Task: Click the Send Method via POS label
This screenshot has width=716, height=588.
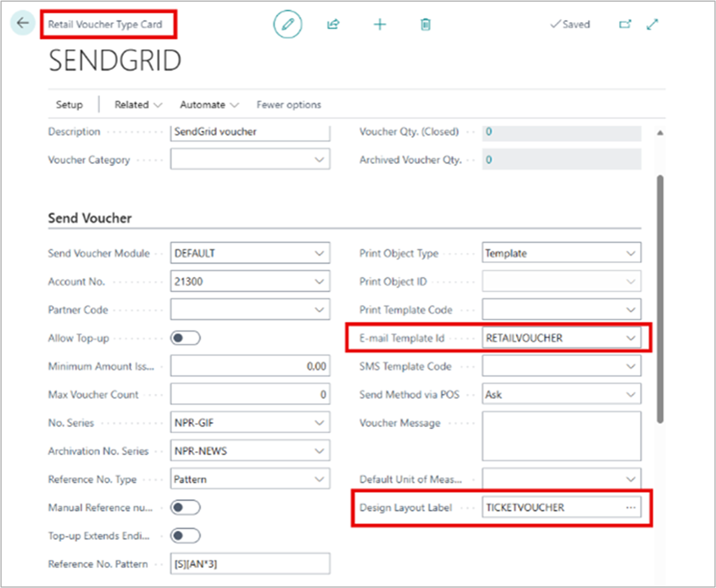Action: coord(409,394)
